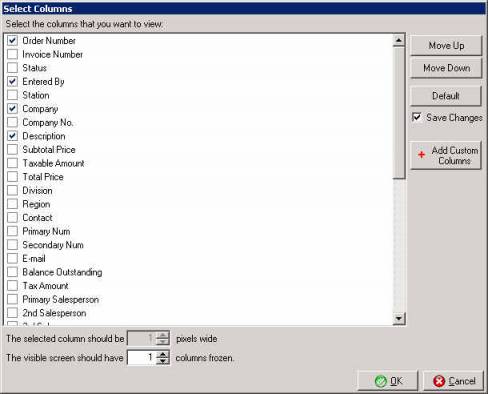Select the Description row label

[44, 136]
